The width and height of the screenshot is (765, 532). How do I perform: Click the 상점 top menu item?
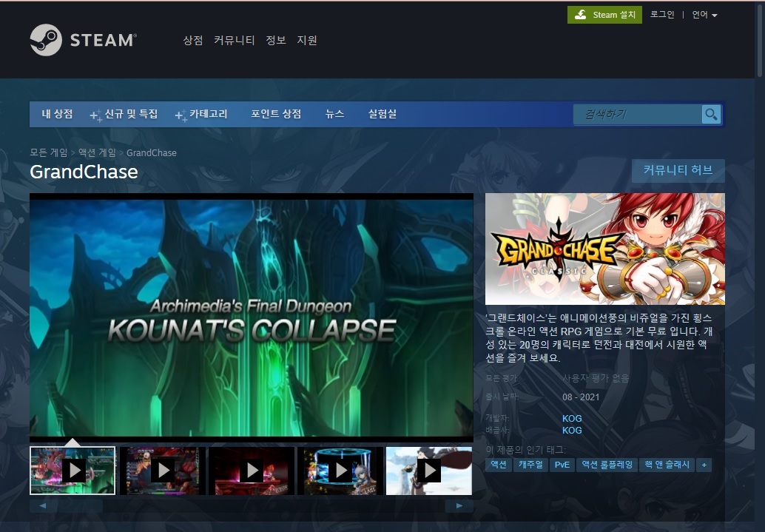192,41
